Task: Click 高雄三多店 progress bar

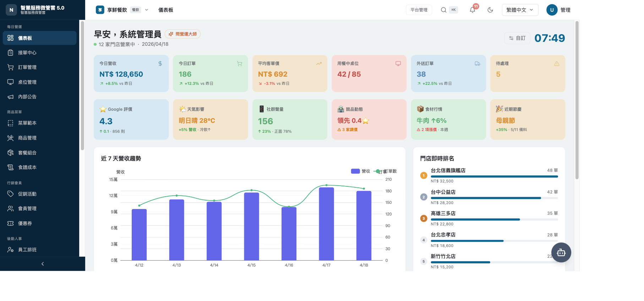Action: coord(494,219)
